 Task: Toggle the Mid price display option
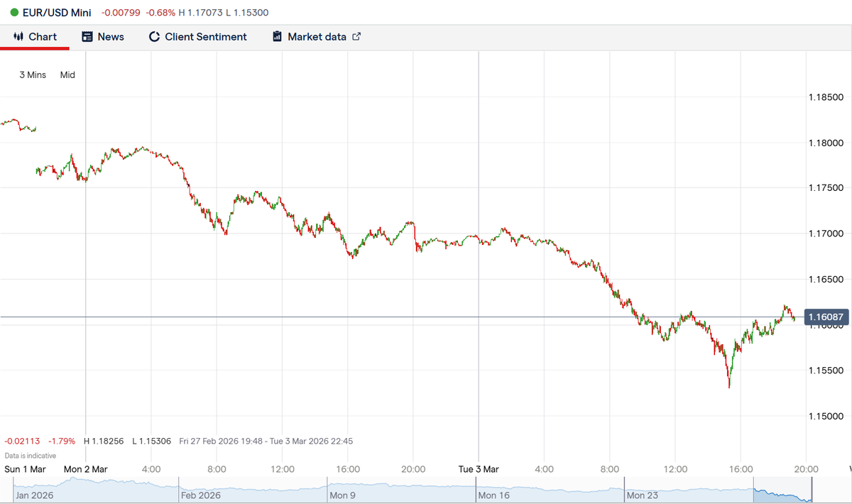point(67,75)
